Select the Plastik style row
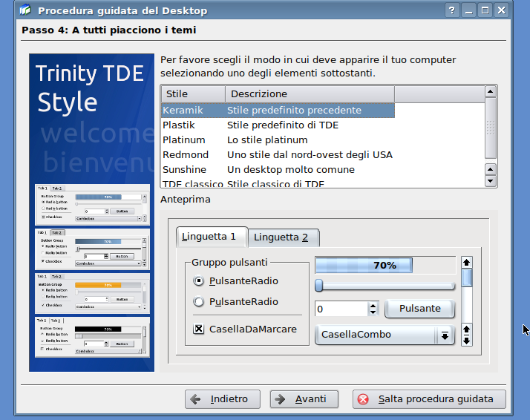Viewport: 530px width, 420px height. [x=278, y=125]
